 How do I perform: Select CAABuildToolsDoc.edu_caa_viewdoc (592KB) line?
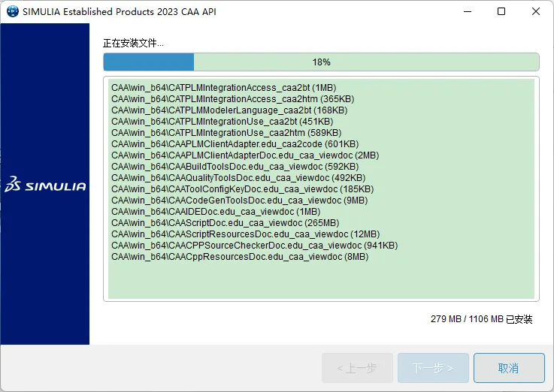click(235, 167)
